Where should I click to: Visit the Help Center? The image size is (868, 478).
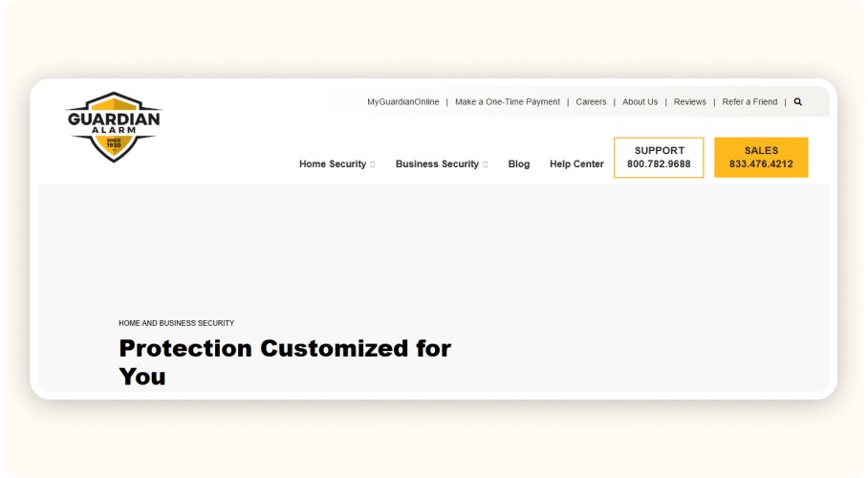pos(576,163)
